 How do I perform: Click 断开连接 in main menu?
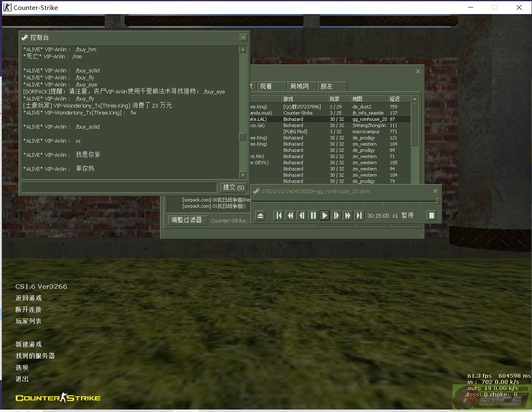(29, 309)
